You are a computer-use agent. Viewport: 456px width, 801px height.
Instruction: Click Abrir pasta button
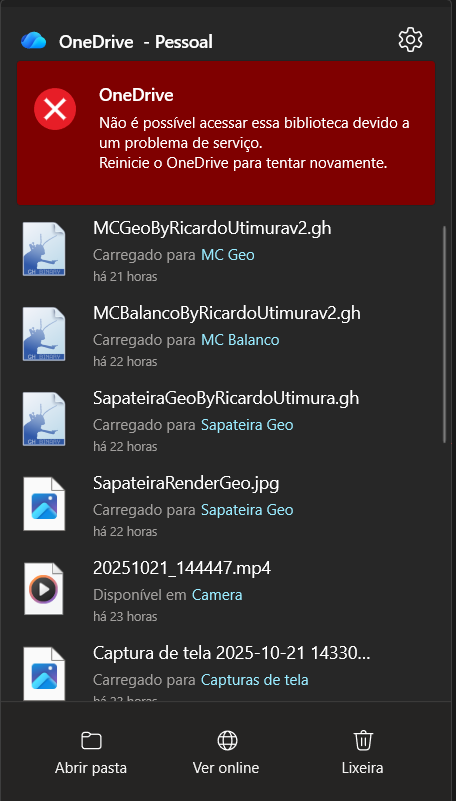click(x=91, y=752)
